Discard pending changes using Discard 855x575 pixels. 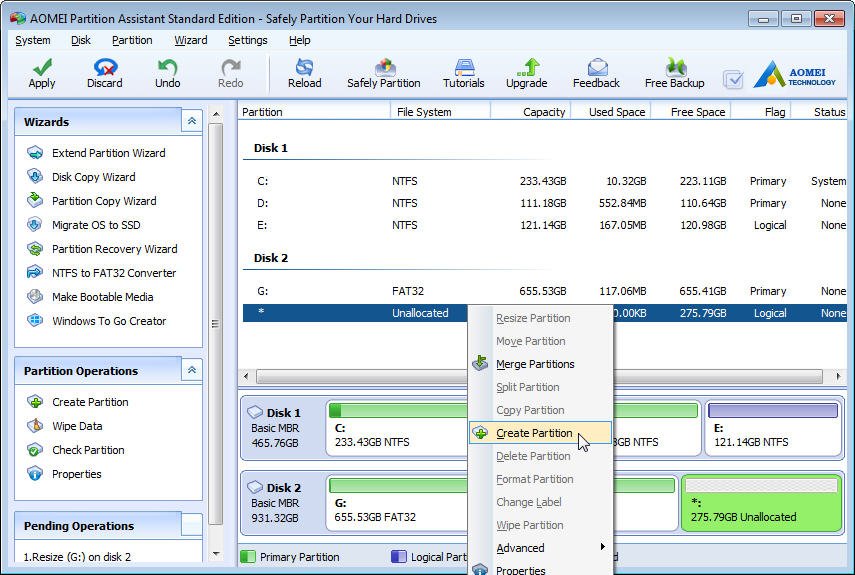coord(105,73)
